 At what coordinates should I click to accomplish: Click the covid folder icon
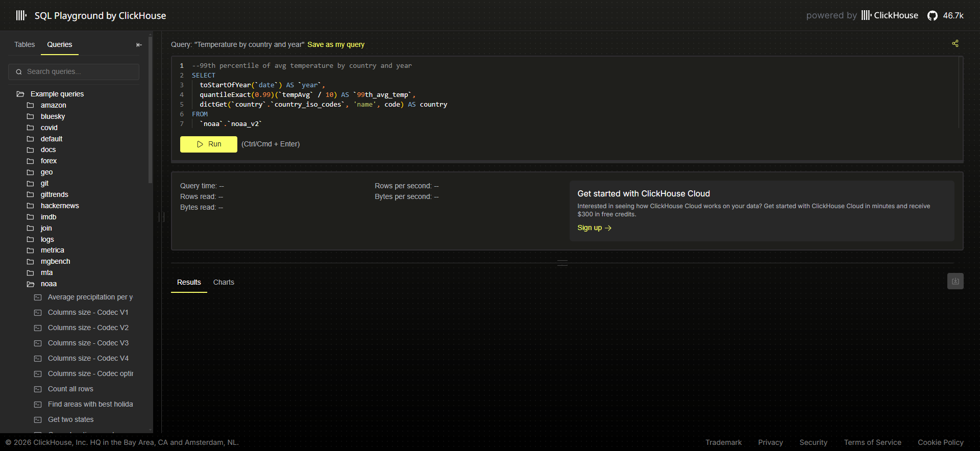click(30, 128)
